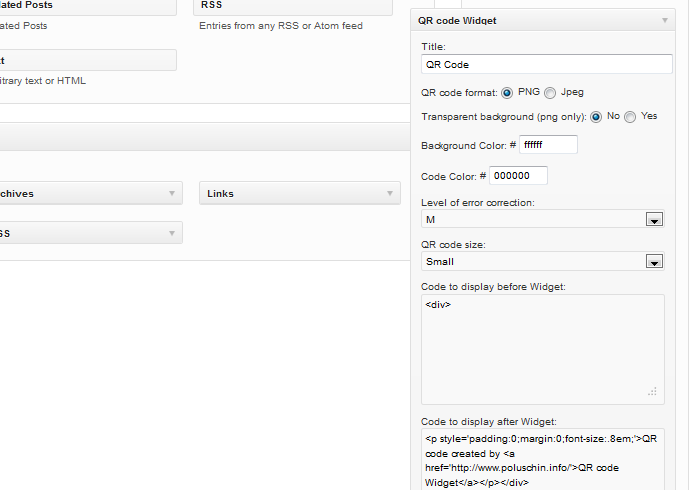Choose No for transparent background
695x490 pixels.
[x=596, y=117]
